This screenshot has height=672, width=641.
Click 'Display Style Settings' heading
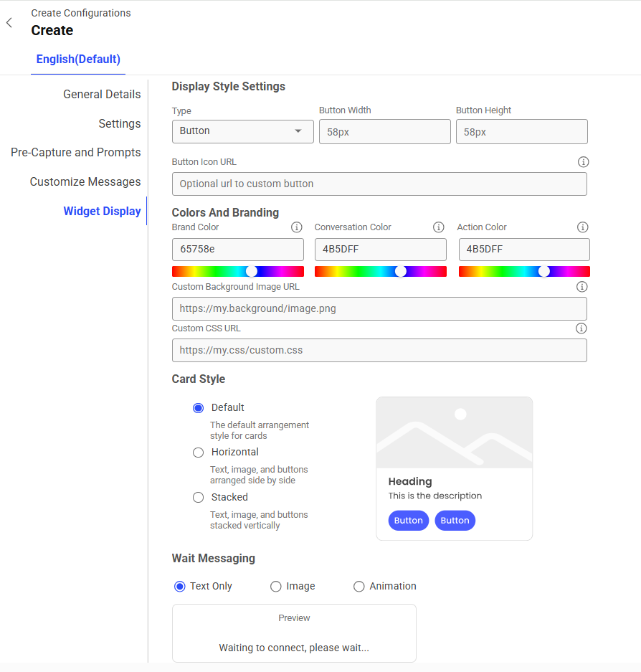tap(229, 87)
